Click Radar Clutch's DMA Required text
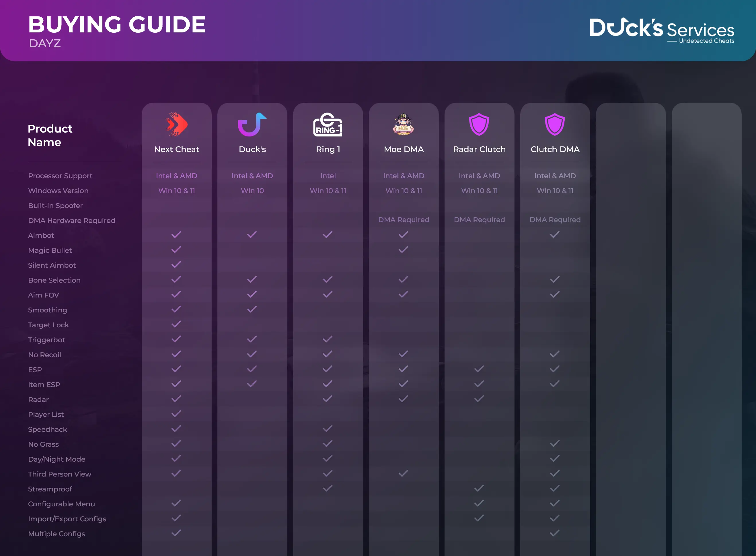 (480, 219)
